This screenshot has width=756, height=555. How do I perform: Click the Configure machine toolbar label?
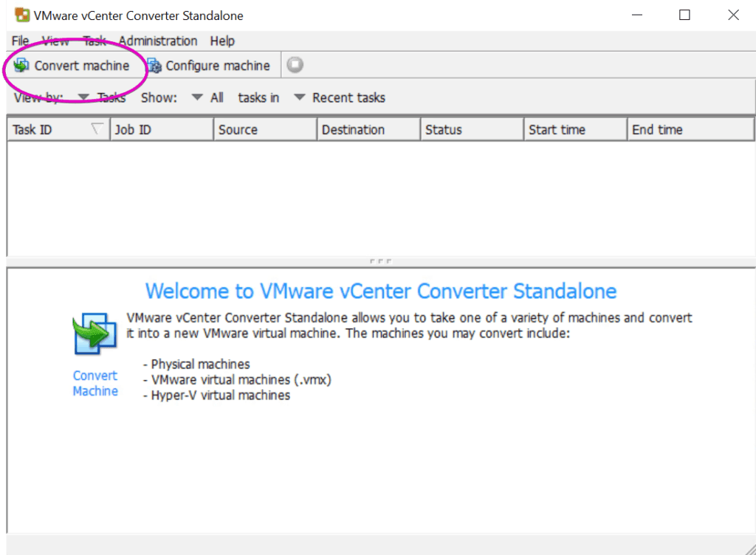(x=218, y=66)
